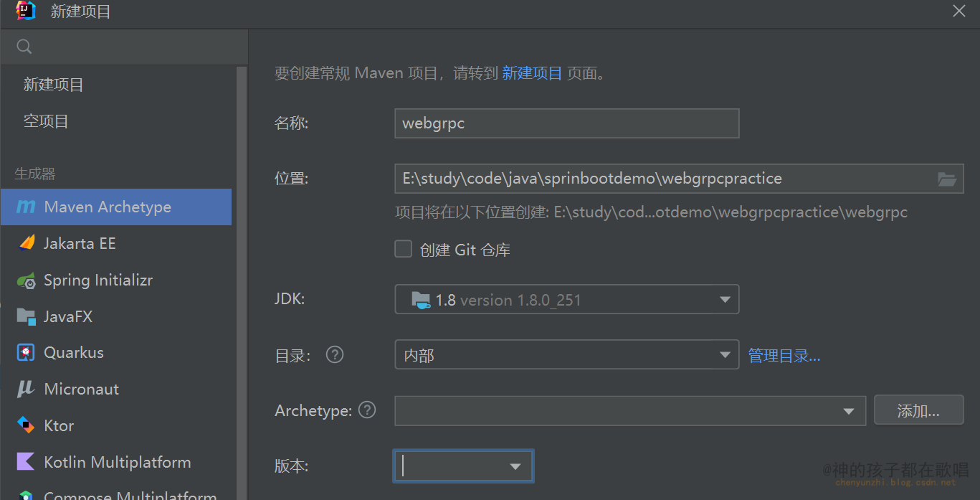Click the Jakarta EE sail icon

[x=27, y=243]
